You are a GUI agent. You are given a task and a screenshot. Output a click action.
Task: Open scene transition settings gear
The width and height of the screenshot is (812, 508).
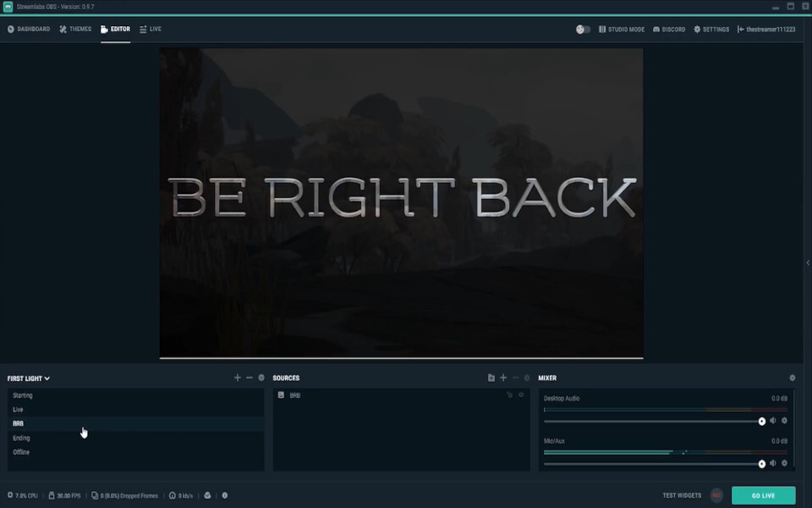click(x=261, y=378)
